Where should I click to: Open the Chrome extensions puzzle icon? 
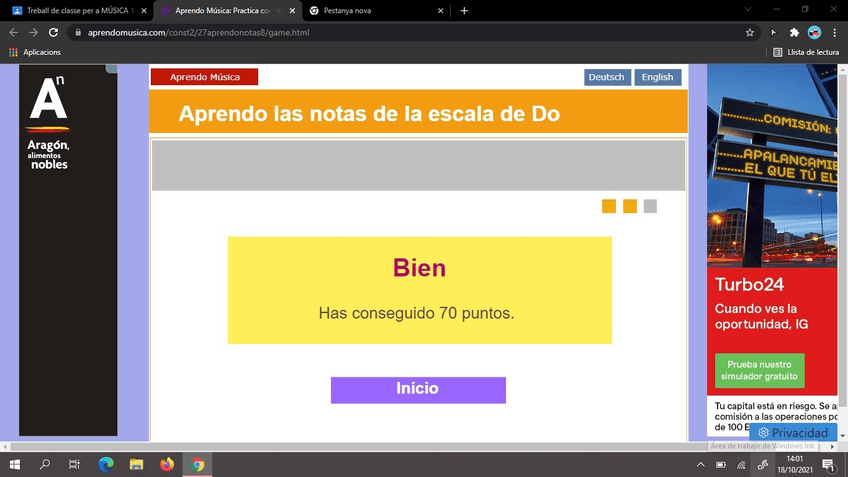tap(794, 32)
